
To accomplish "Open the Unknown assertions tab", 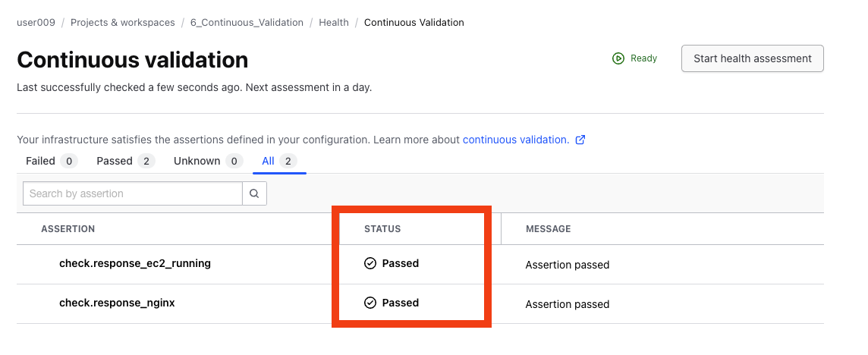I will (x=207, y=161).
